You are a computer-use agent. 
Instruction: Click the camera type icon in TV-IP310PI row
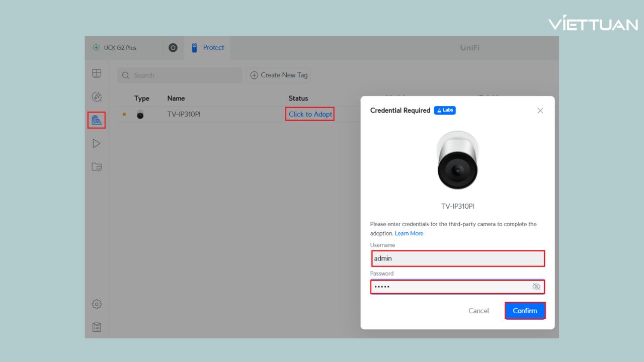pyautogui.click(x=140, y=115)
